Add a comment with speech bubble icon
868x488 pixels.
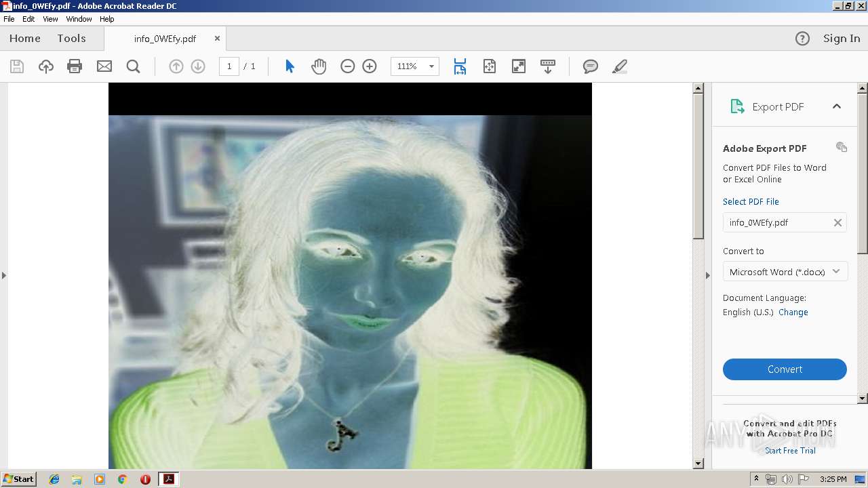coord(591,66)
